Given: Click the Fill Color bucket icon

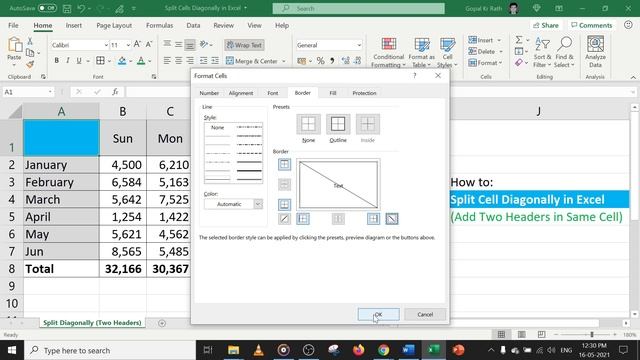Looking at the screenshot, I should [x=122, y=61].
